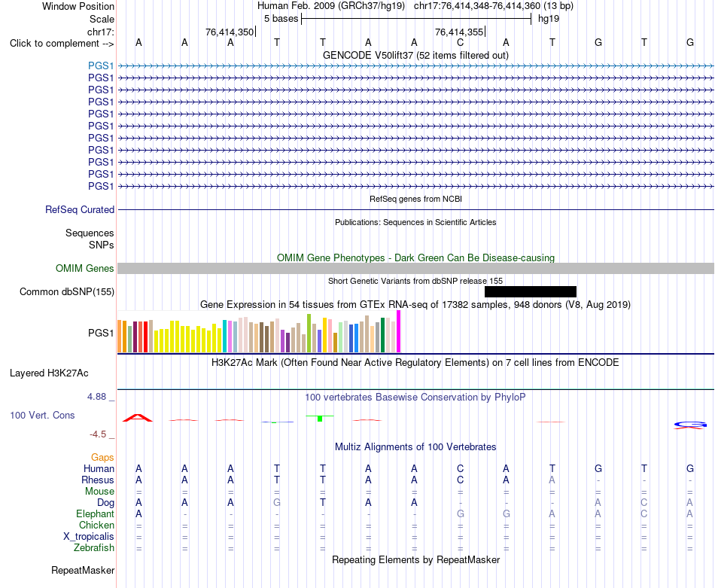Click the Gaps label in Multiz track

pyautogui.click(x=102, y=457)
